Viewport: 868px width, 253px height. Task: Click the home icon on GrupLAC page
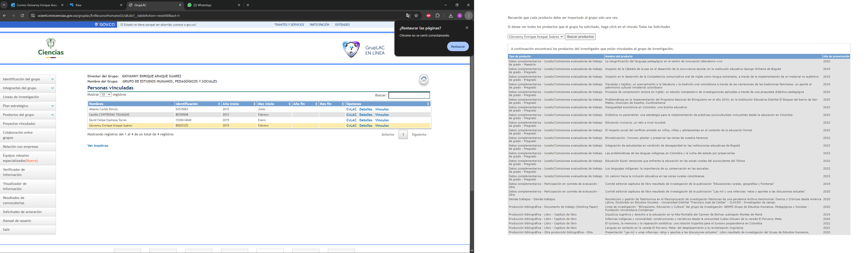tap(424, 79)
